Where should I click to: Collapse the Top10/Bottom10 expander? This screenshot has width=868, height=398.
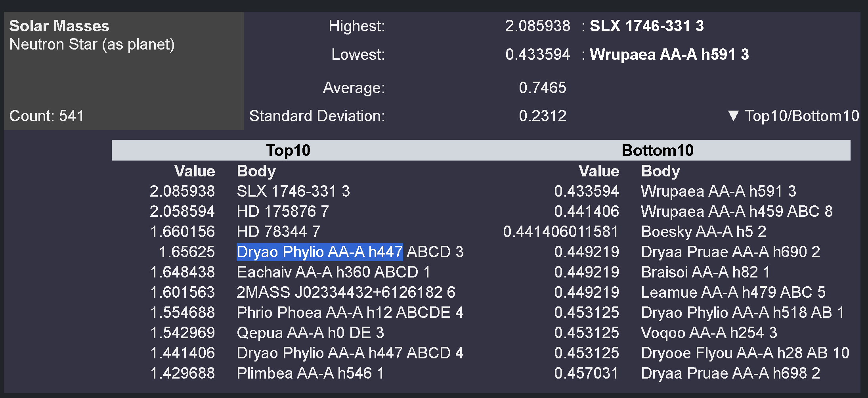point(793,116)
